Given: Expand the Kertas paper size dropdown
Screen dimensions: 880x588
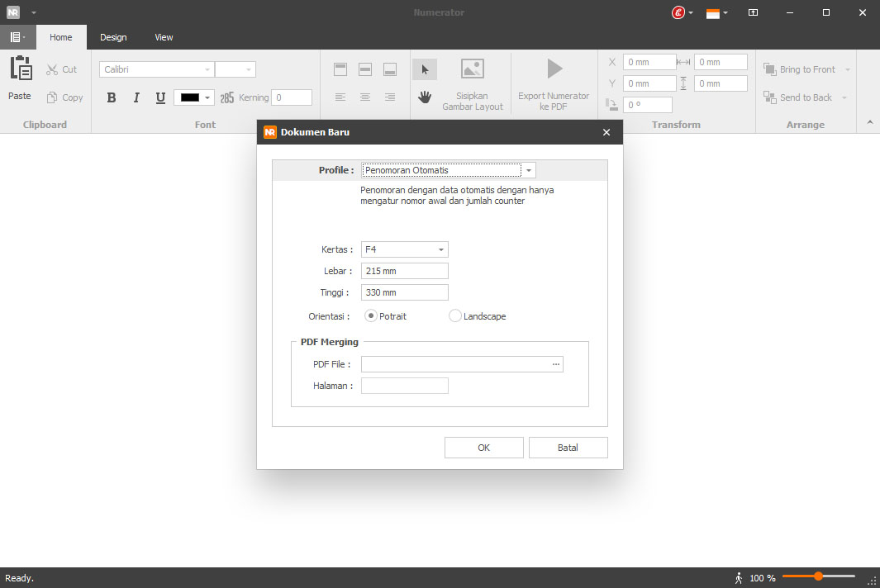Looking at the screenshot, I should coord(440,249).
